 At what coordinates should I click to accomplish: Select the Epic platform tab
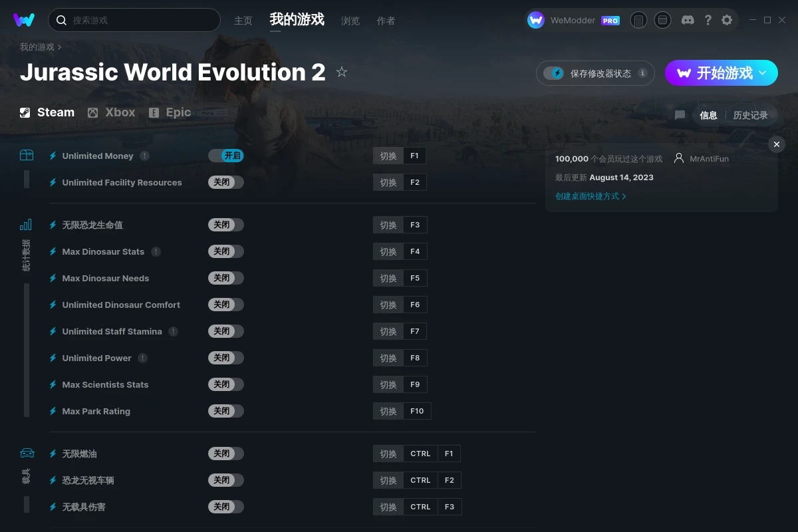pos(170,112)
